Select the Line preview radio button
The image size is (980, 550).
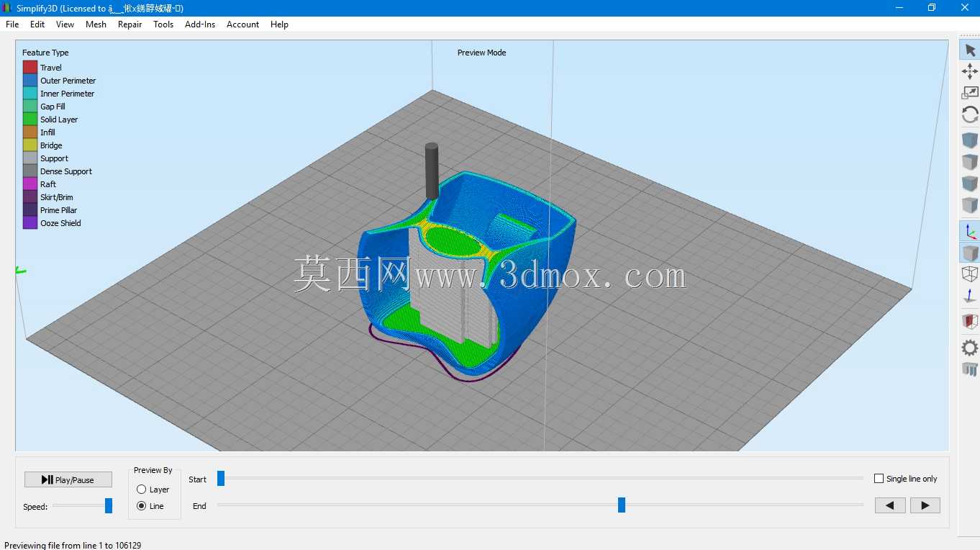(x=141, y=506)
